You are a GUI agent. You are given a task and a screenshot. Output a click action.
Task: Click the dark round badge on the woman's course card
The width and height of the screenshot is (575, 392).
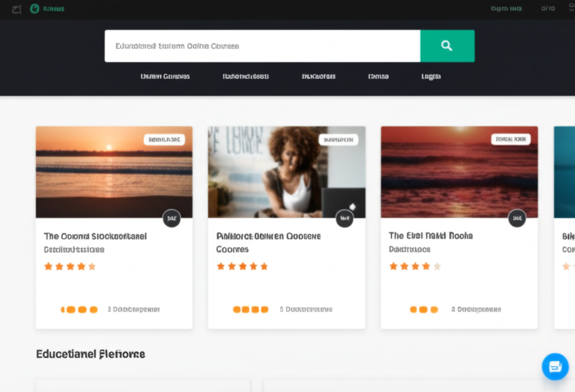click(345, 218)
